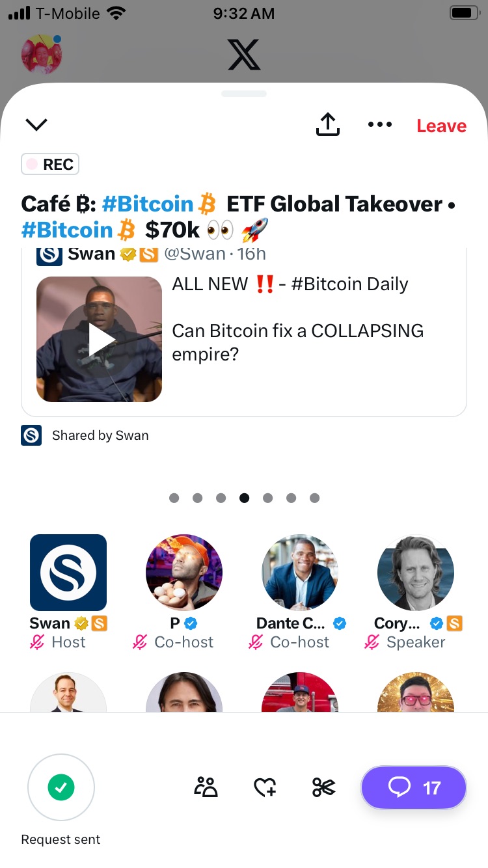
Task: Collapse the Space with the down chevron
Action: click(x=36, y=124)
